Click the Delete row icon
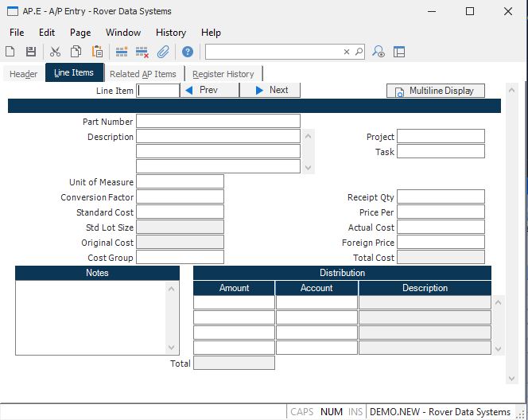The image size is (528, 420). coord(142,52)
